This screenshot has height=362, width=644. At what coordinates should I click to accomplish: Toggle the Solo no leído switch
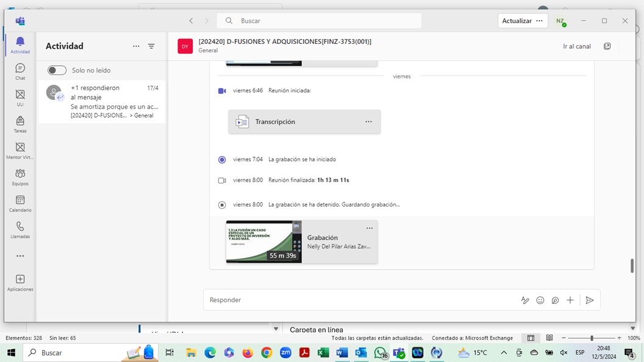(x=57, y=71)
